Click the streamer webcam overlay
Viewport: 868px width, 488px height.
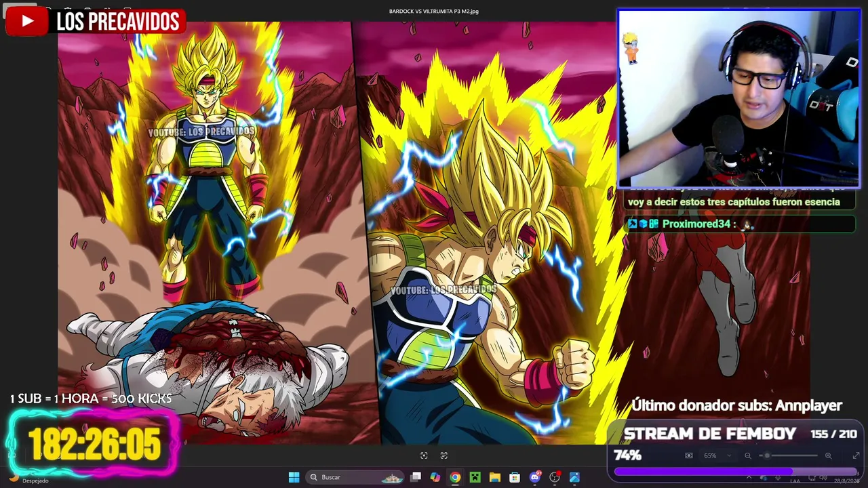tap(738, 98)
